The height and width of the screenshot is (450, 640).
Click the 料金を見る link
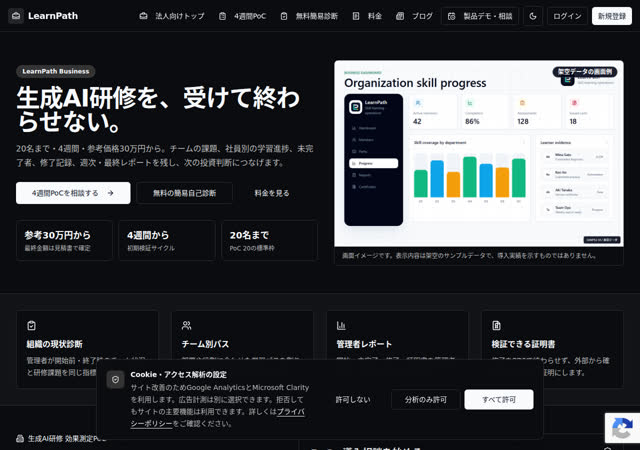272,193
